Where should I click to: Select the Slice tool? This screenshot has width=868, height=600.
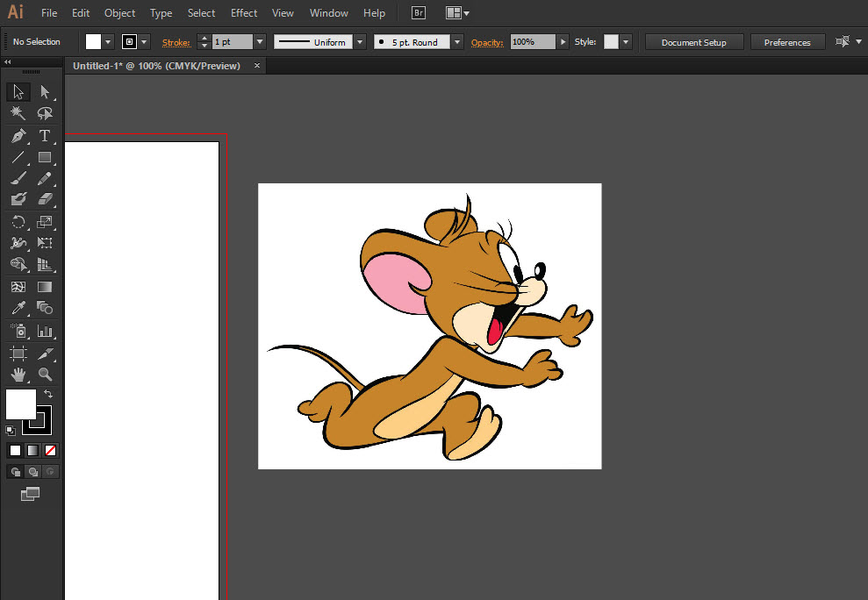(45, 354)
